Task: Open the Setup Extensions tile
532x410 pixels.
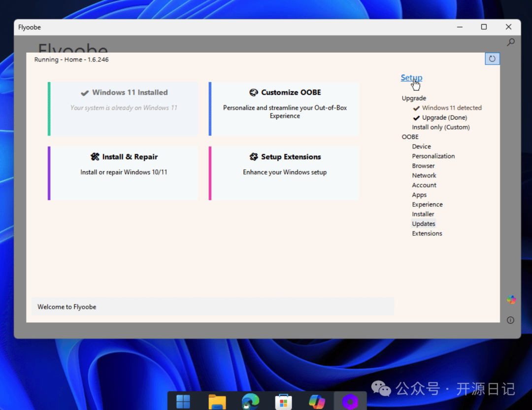Action: (284, 173)
